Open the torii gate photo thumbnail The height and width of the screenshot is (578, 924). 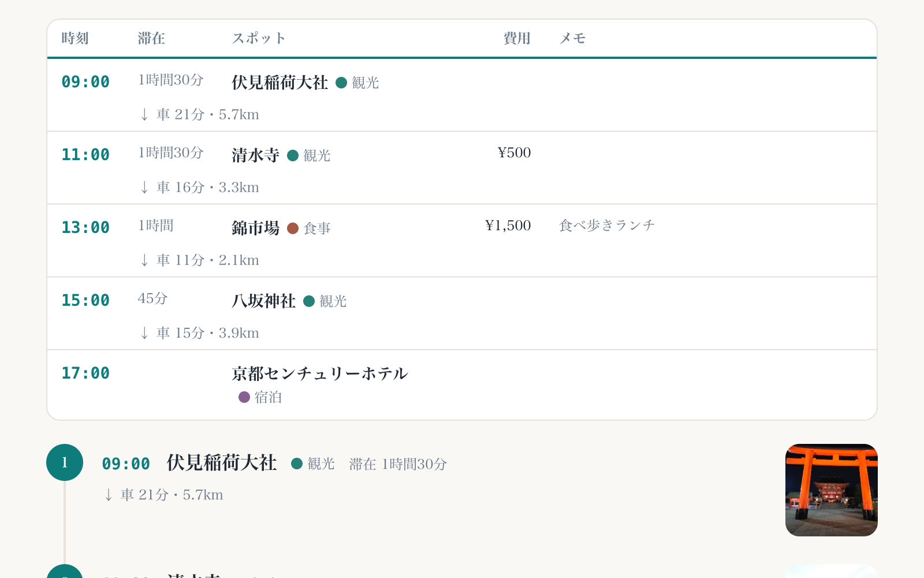coord(832,490)
